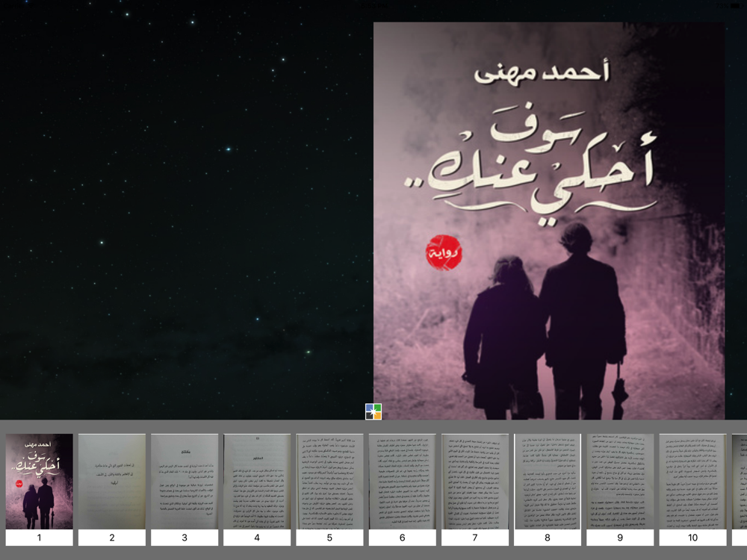Viewport: 747px width, 560px height.
Task: Tap the four-colored square star icon
Action: point(373,411)
